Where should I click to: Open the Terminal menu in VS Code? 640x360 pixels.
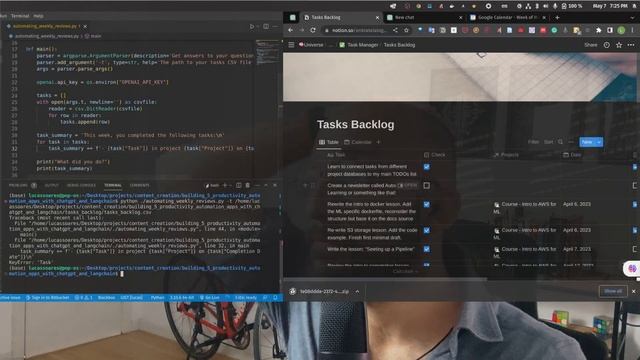[x=20, y=16]
